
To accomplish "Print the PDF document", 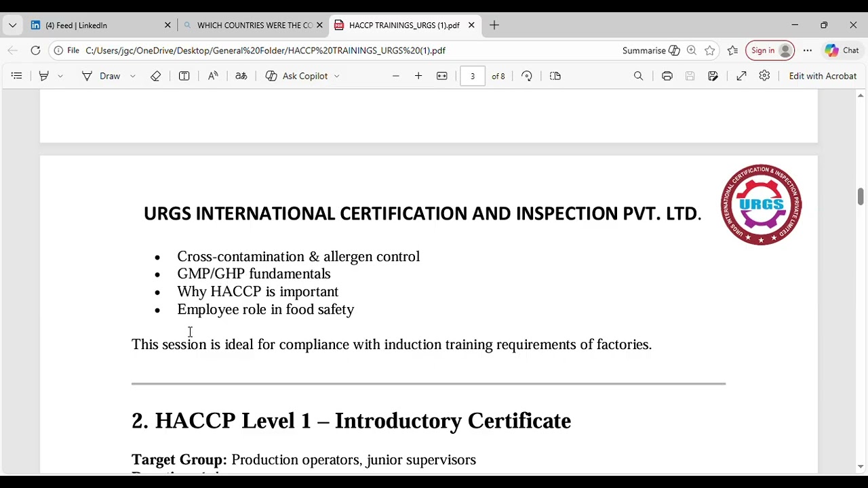I will pos(667,76).
